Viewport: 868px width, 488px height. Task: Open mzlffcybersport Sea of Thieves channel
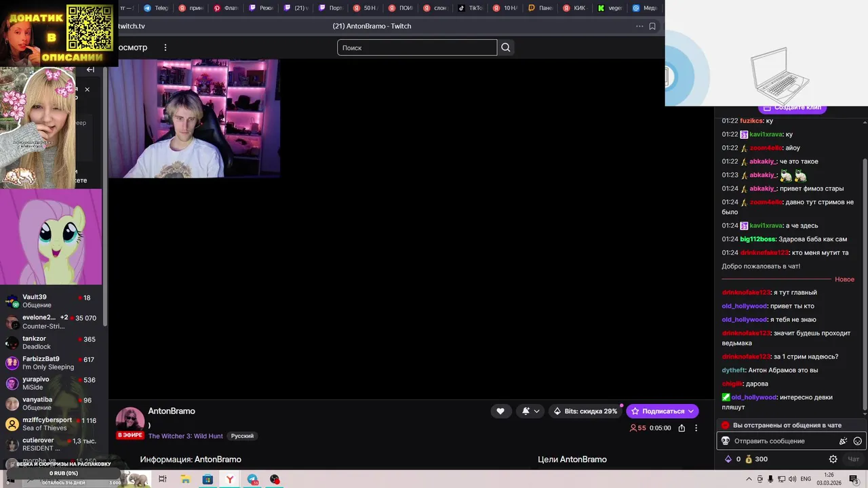[53, 424]
